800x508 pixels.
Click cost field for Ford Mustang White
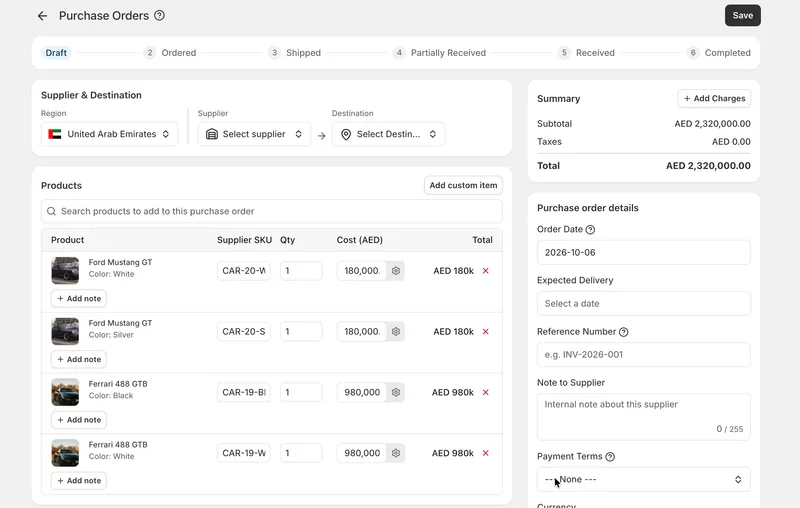click(x=362, y=271)
